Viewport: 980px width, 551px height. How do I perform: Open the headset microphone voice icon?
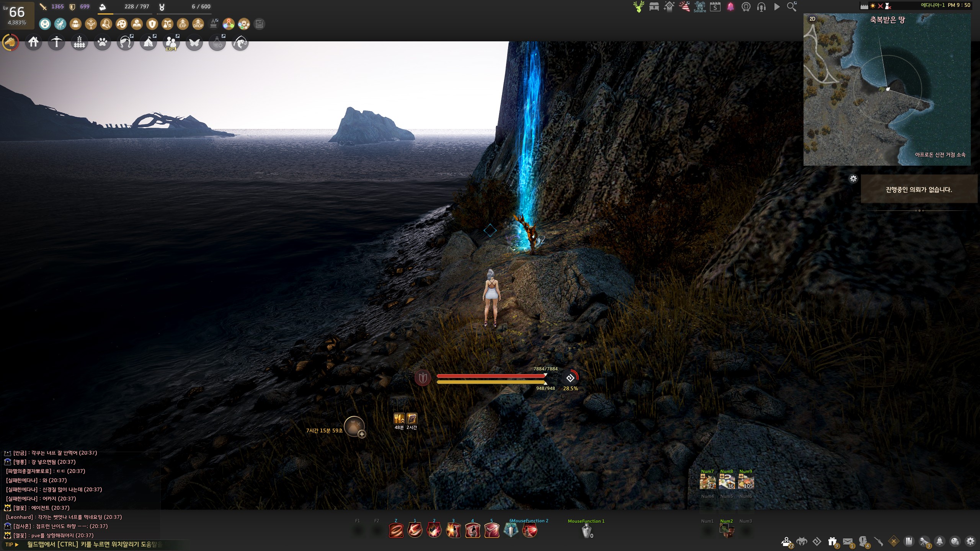[x=761, y=7]
